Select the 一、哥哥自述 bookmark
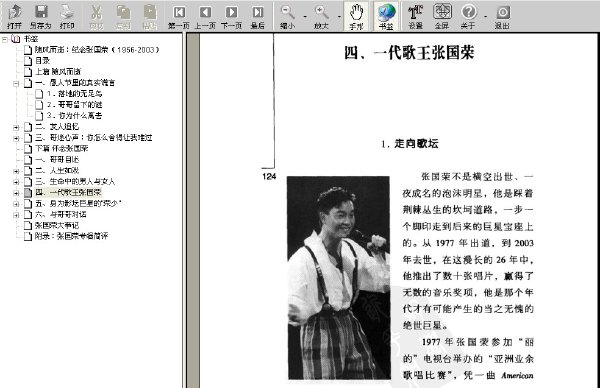The height and width of the screenshot is (388, 600). click(x=57, y=160)
